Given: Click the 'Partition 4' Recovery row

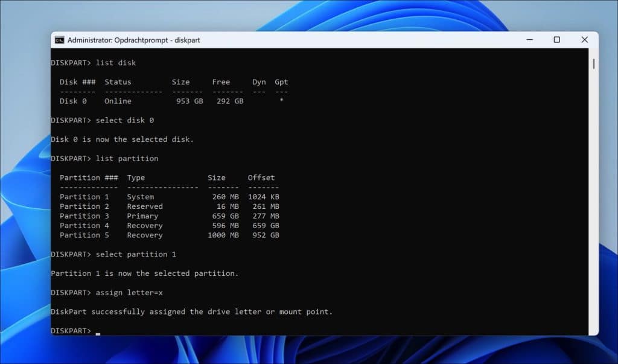Looking at the screenshot, I should point(169,226).
